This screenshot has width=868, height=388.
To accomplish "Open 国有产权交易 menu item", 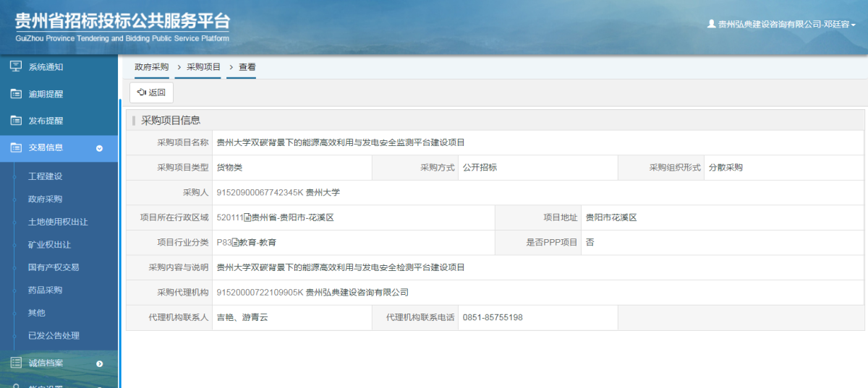I will click(54, 267).
